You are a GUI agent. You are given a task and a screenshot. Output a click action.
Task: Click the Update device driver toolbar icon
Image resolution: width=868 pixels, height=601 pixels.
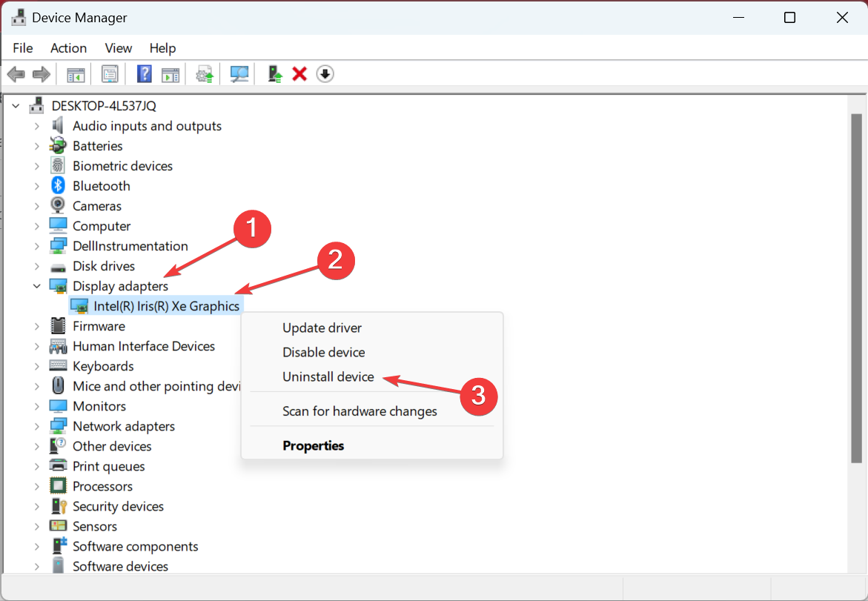coord(205,74)
